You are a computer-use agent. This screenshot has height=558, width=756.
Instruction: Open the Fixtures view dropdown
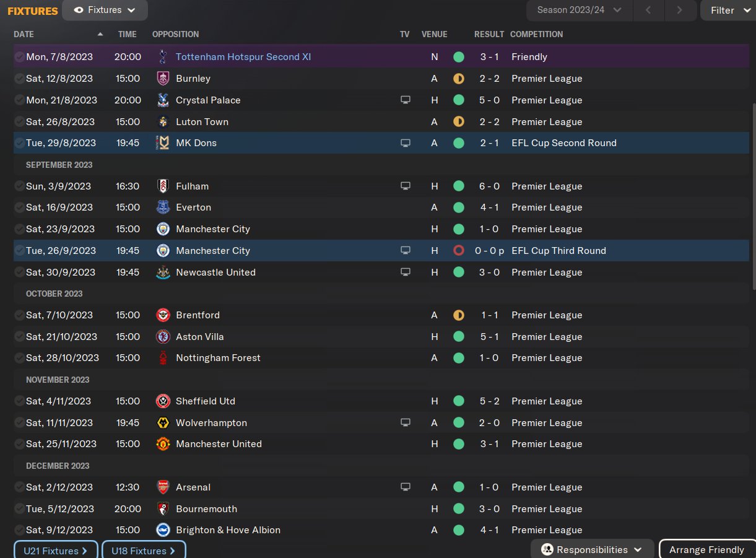105,11
